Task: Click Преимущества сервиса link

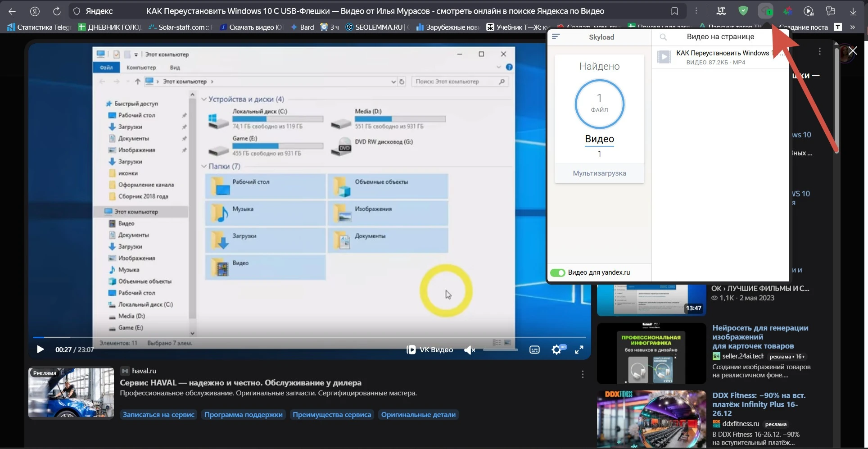Action: click(x=332, y=415)
